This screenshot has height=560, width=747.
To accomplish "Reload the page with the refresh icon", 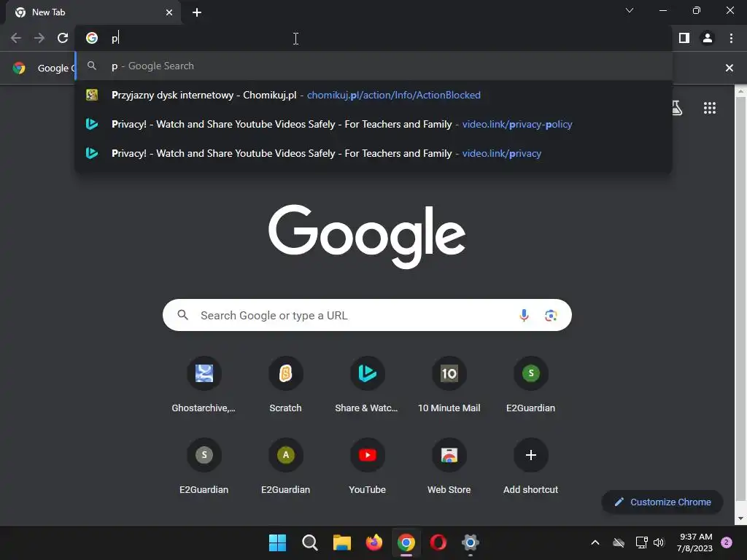I will pyautogui.click(x=63, y=38).
